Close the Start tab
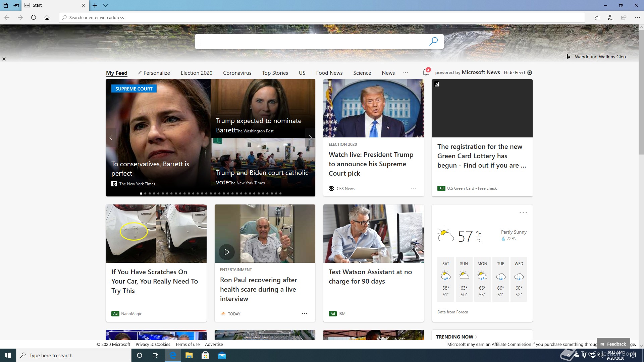644x362 pixels. (84, 5)
